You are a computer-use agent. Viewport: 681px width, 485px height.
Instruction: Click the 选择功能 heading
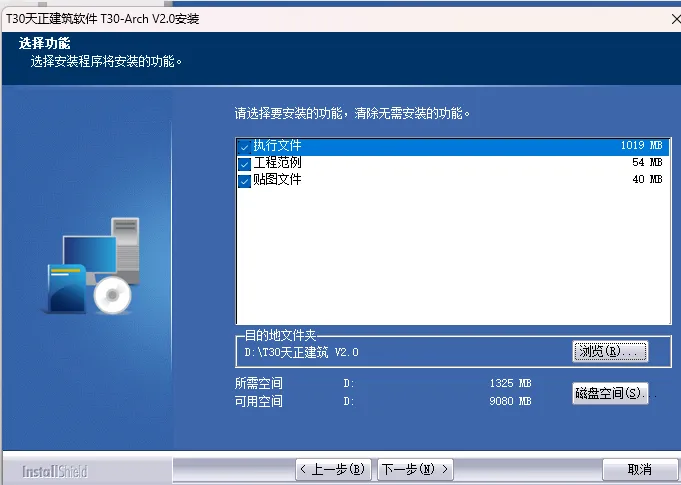[x=44, y=43]
